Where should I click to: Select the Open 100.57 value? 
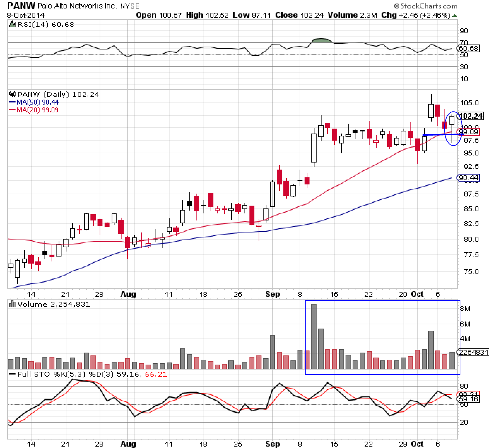click(158, 15)
